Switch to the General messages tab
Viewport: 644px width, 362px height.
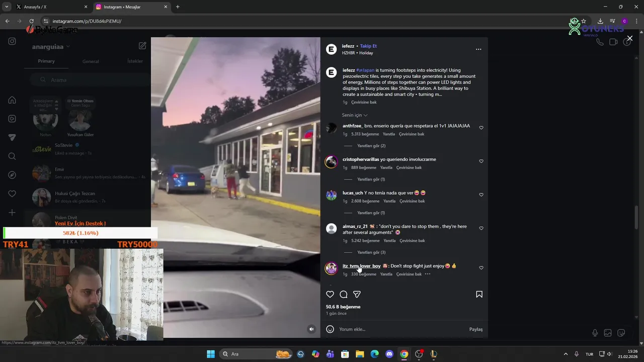[x=91, y=61]
